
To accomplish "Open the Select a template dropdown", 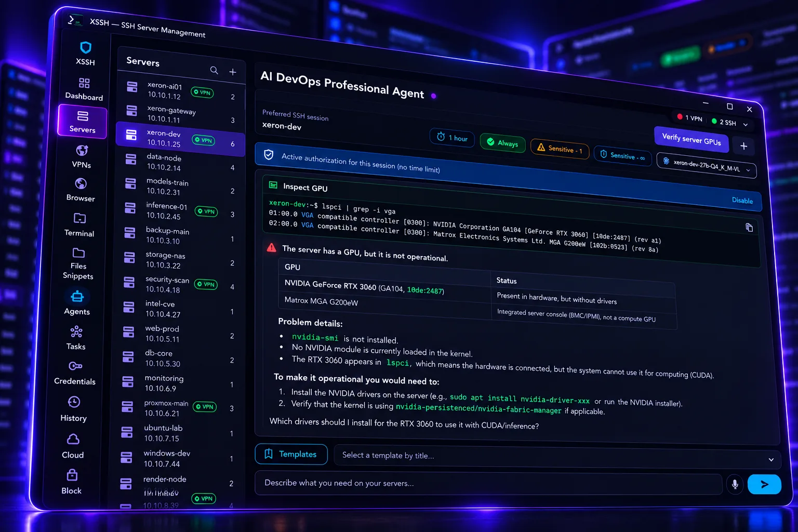I will [x=557, y=457].
